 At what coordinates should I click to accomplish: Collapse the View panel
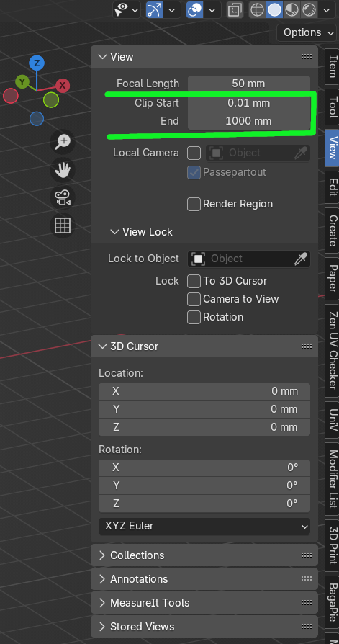click(103, 57)
